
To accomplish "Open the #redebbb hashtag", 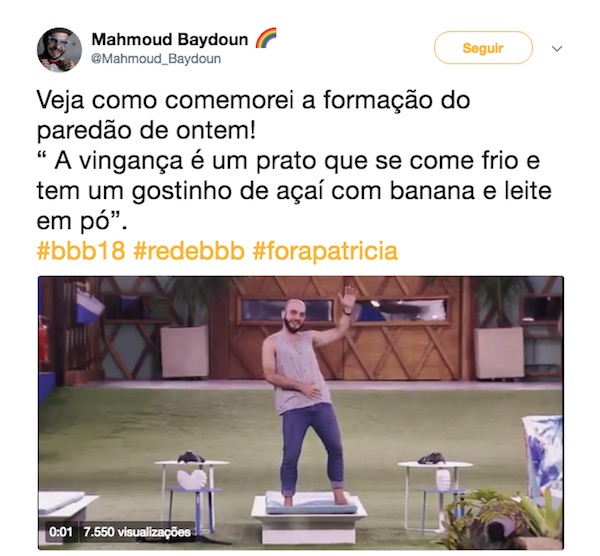I will point(189,251).
